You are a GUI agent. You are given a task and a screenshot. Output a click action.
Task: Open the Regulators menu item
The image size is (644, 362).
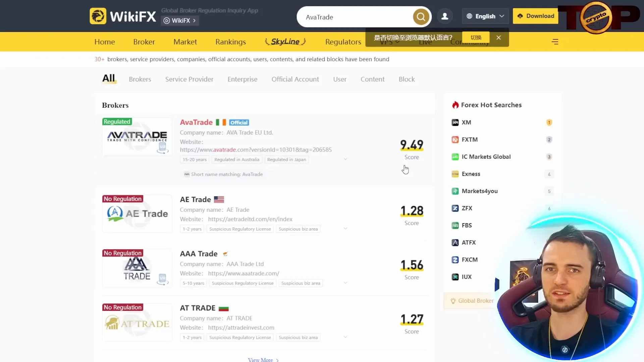tap(343, 42)
